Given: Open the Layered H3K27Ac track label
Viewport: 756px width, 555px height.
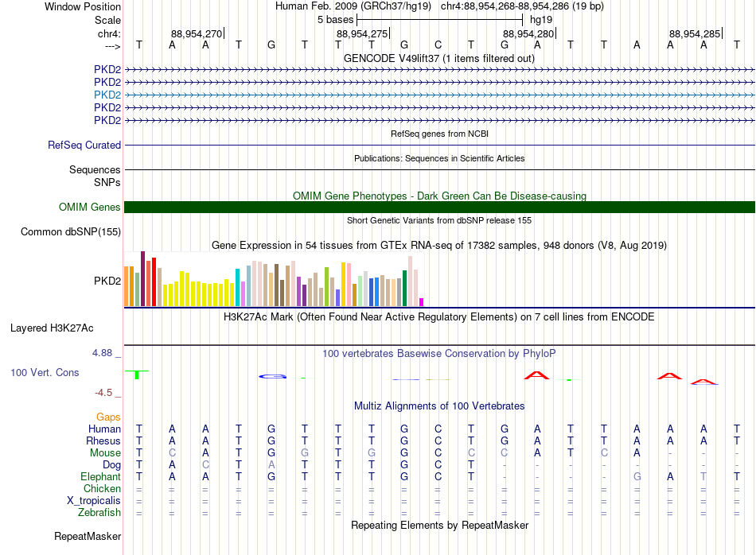Looking at the screenshot, I should [x=52, y=328].
